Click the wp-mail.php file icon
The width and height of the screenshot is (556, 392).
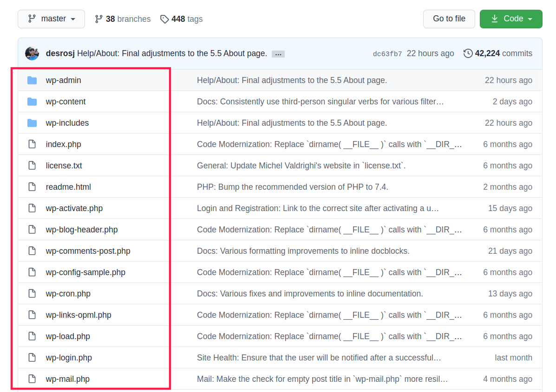[32, 379]
